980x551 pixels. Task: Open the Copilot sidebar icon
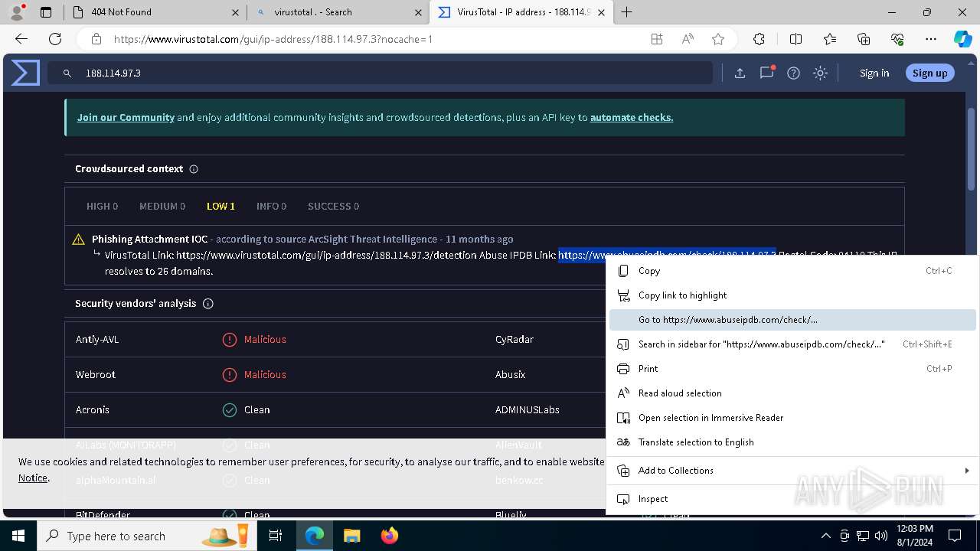point(963,39)
